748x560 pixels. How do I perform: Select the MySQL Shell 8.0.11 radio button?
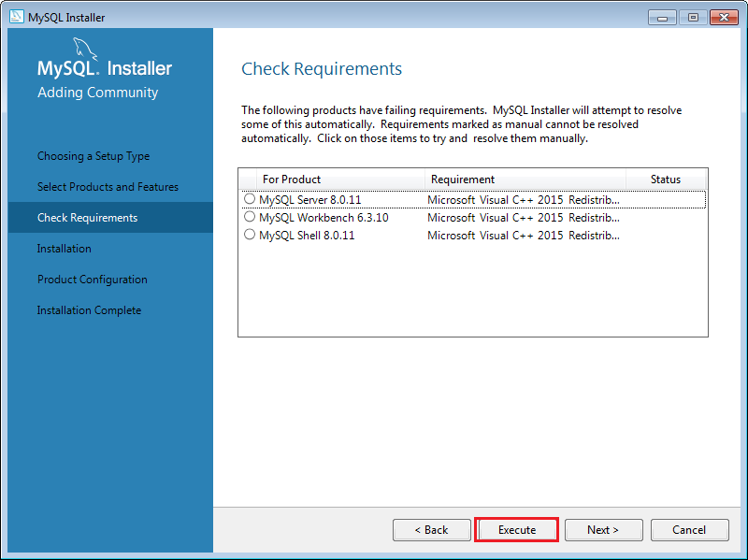[x=250, y=235]
